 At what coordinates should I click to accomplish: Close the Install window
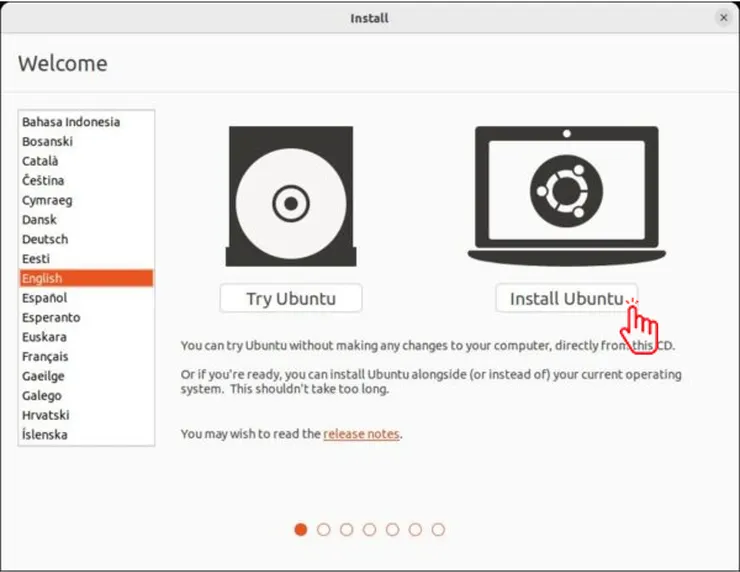click(723, 18)
